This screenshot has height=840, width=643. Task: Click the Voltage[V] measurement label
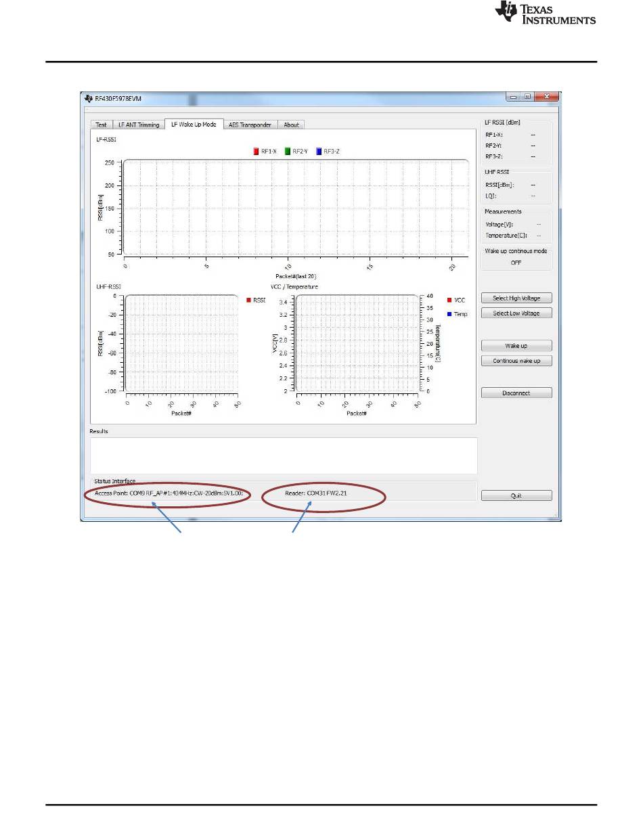(499, 224)
